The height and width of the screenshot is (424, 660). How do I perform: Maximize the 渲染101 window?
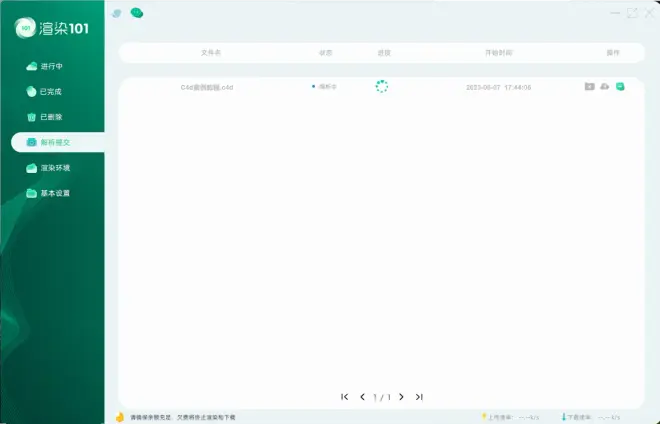point(632,13)
